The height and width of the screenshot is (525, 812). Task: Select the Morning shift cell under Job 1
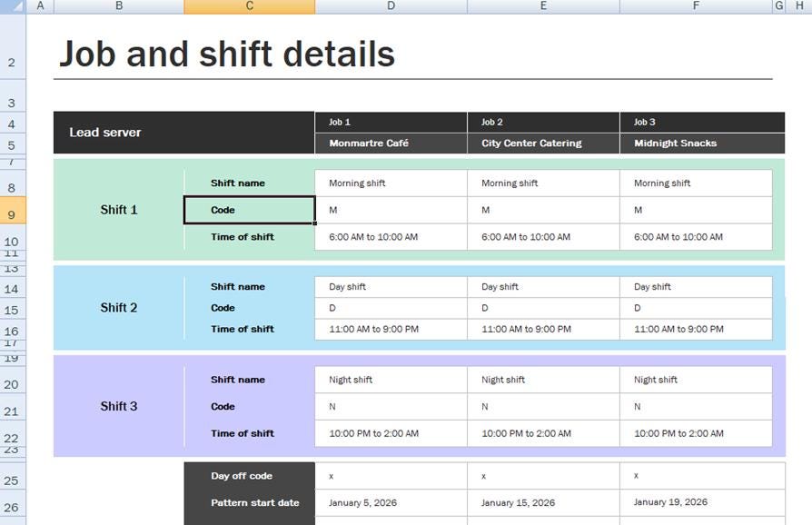pyautogui.click(x=391, y=183)
